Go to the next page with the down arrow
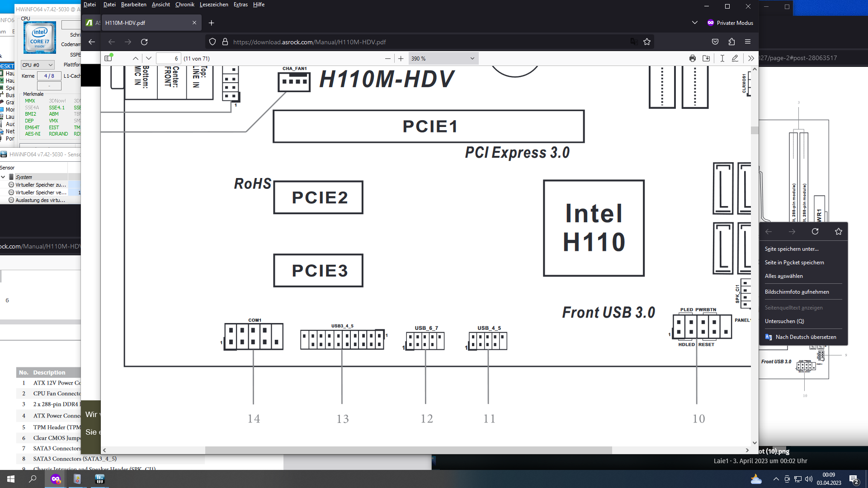Viewport: 868px width, 488px height. [x=149, y=58]
